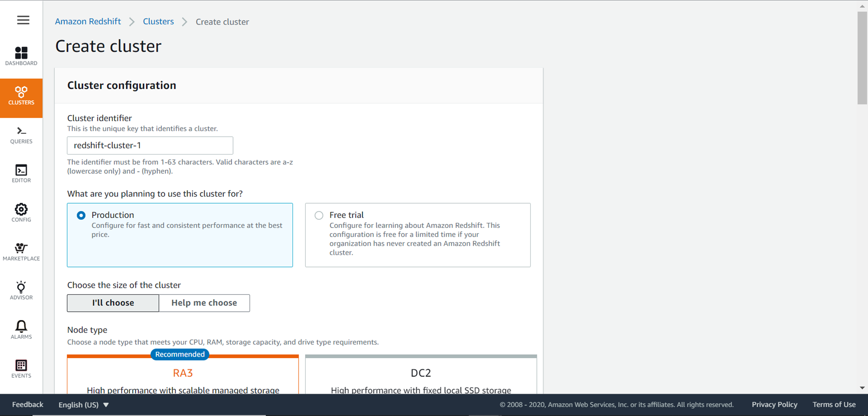Choose the "Help me choose" size option
Image resolution: width=868 pixels, height=416 pixels.
tap(204, 303)
